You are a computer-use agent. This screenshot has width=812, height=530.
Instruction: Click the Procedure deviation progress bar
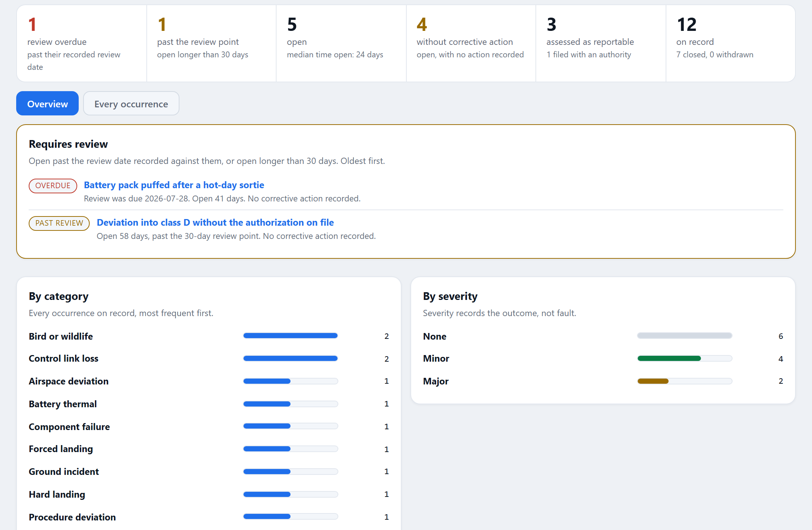tap(291, 516)
